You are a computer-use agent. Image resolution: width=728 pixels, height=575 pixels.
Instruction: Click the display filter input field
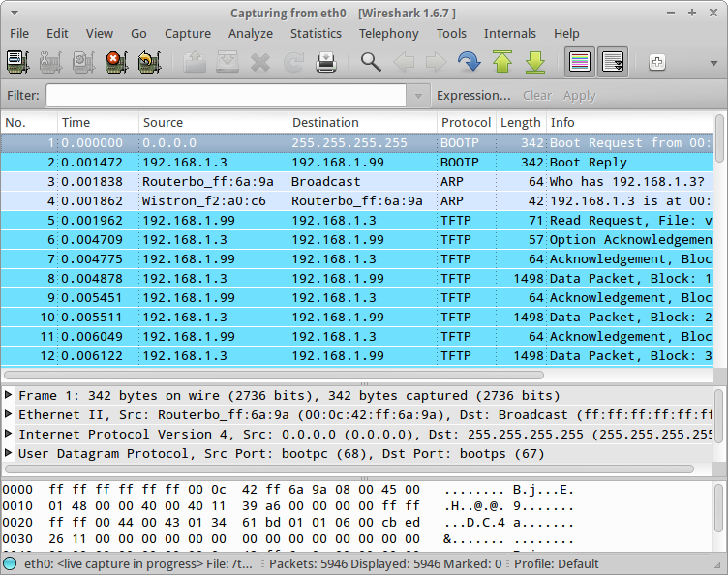point(227,96)
